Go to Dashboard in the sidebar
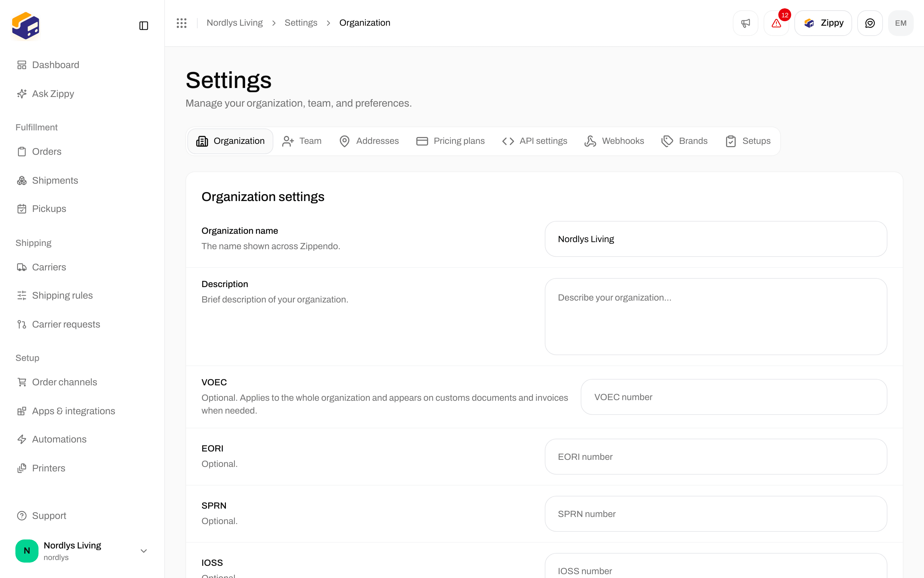 click(82, 65)
